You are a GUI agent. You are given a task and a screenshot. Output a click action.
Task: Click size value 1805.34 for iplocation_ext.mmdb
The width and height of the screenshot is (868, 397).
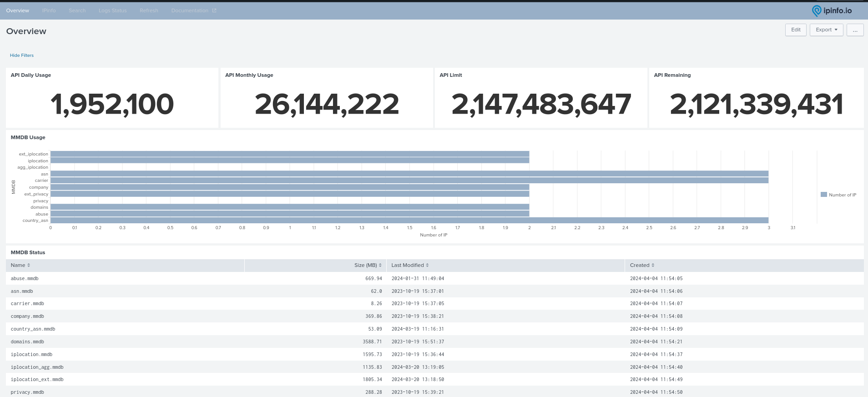point(372,379)
